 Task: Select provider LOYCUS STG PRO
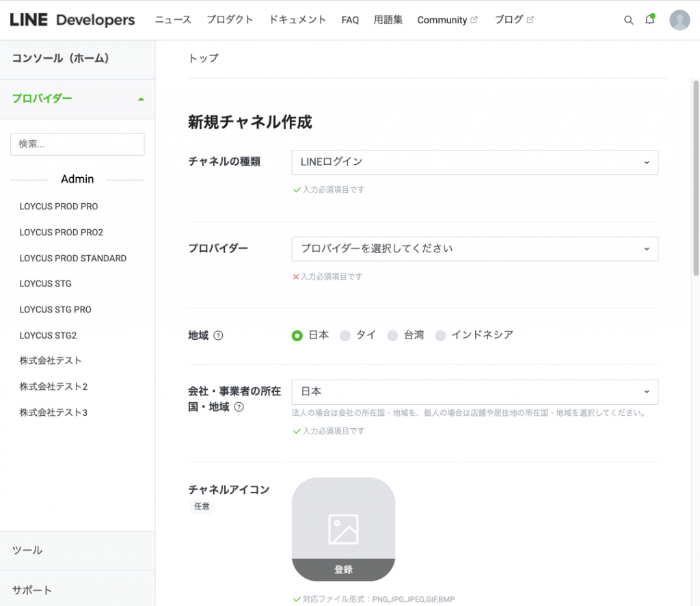click(x=55, y=310)
